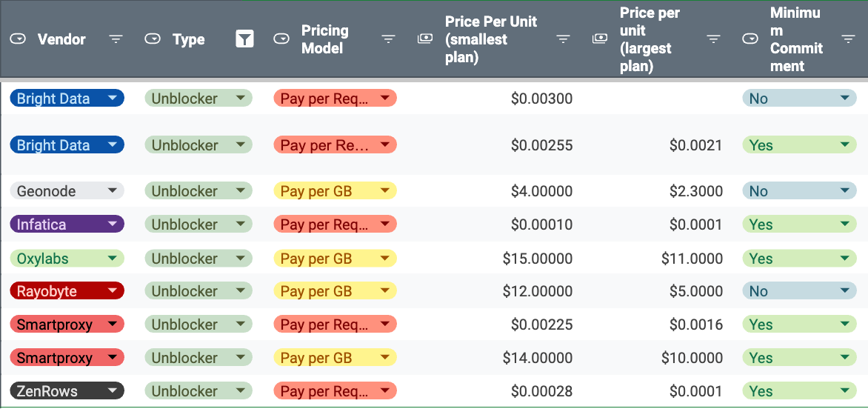The height and width of the screenshot is (409, 868).
Task: Open Unblocker type dropdown in ZenRows row
Action: [x=198, y=390]
